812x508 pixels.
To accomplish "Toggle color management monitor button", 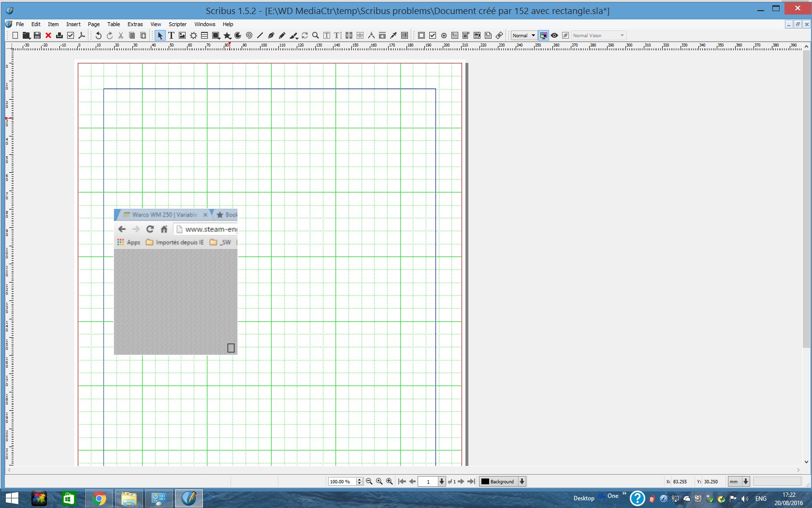I will [543, 35].
